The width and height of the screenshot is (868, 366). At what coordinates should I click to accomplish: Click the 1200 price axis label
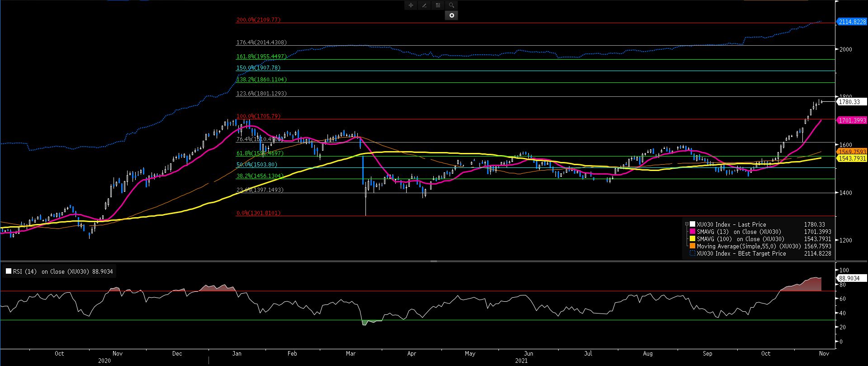[846, 240]
